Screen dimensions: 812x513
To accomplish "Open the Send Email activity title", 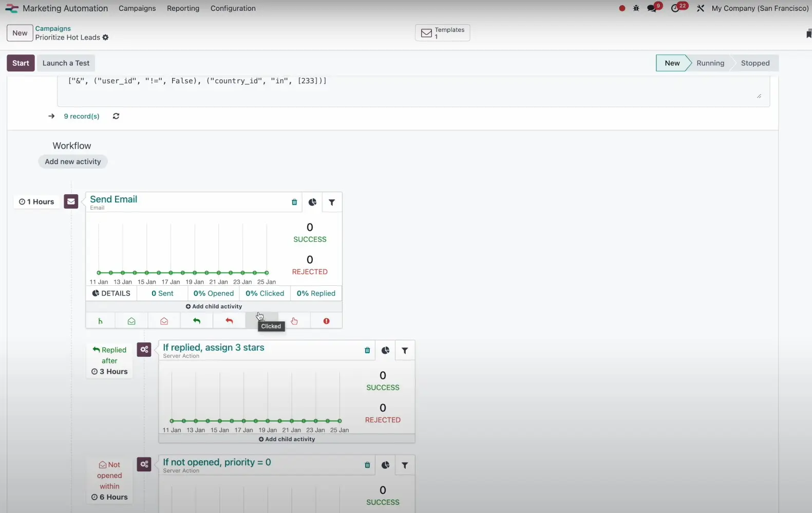I will tap(114, 199).
